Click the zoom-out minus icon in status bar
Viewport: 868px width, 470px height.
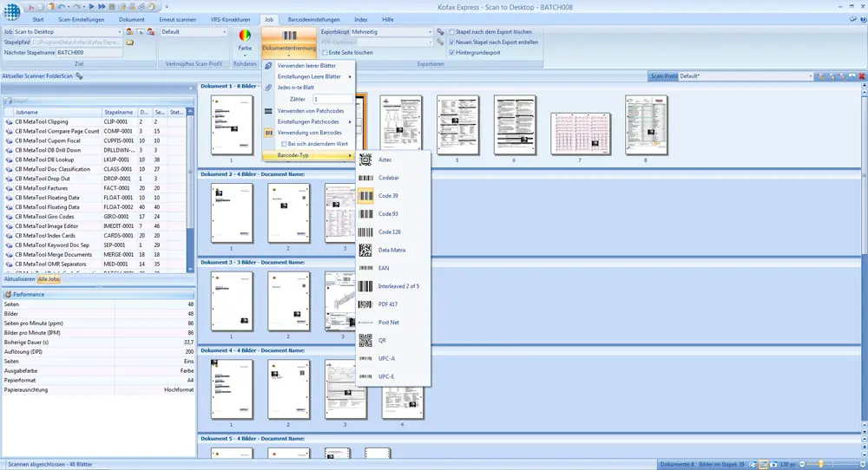click(x=802, y=465)
